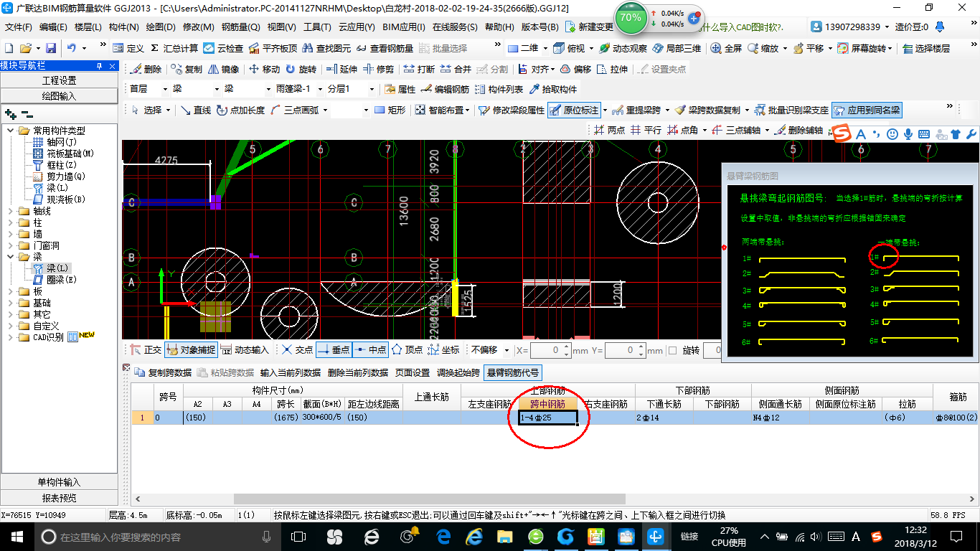Viewport: 980px width, 551px height.
Task: Click 全屏 full screen view
Action: point(726,48)
